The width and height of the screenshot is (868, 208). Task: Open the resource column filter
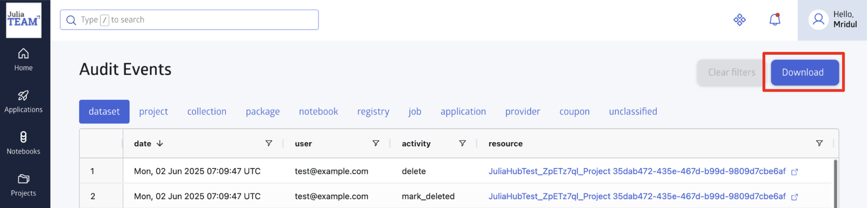(819, 144)
